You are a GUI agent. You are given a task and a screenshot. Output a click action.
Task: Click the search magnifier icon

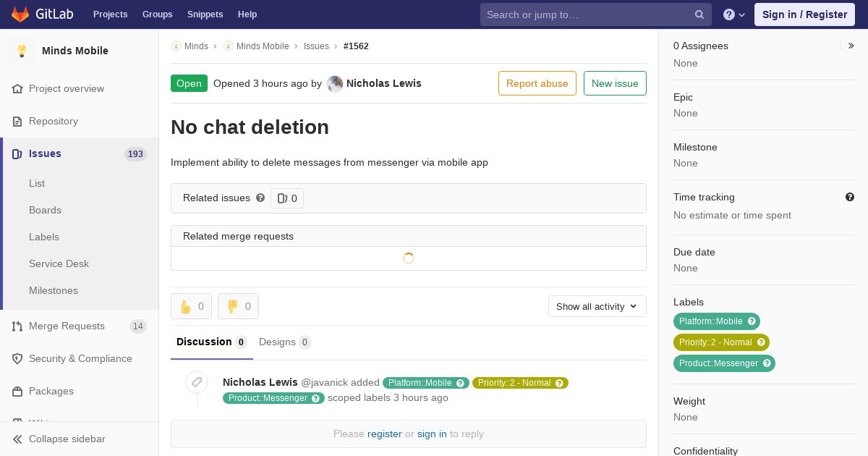(699, 14)
